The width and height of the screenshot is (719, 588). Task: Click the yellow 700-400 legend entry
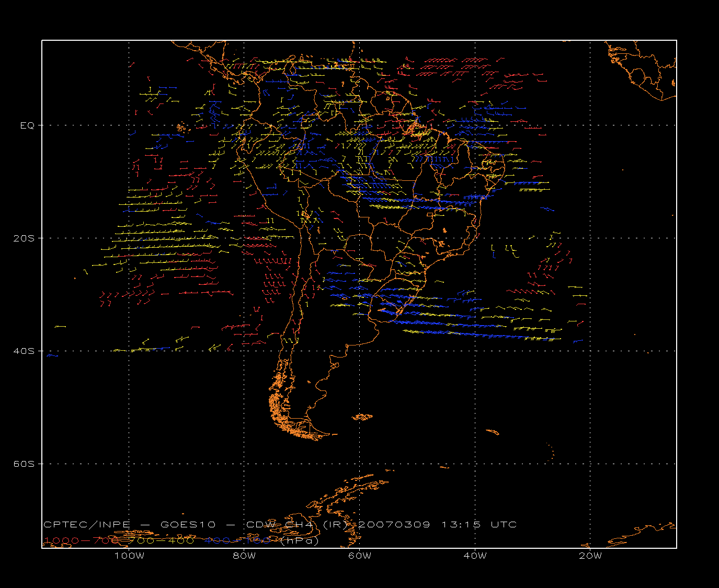(162, 540)
